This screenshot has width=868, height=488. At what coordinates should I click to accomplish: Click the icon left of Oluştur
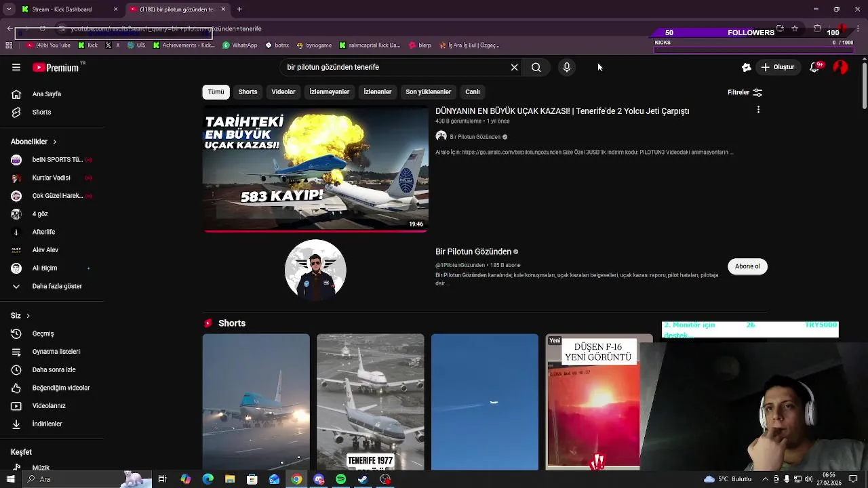pyautogui.click(x=746, y=67)
